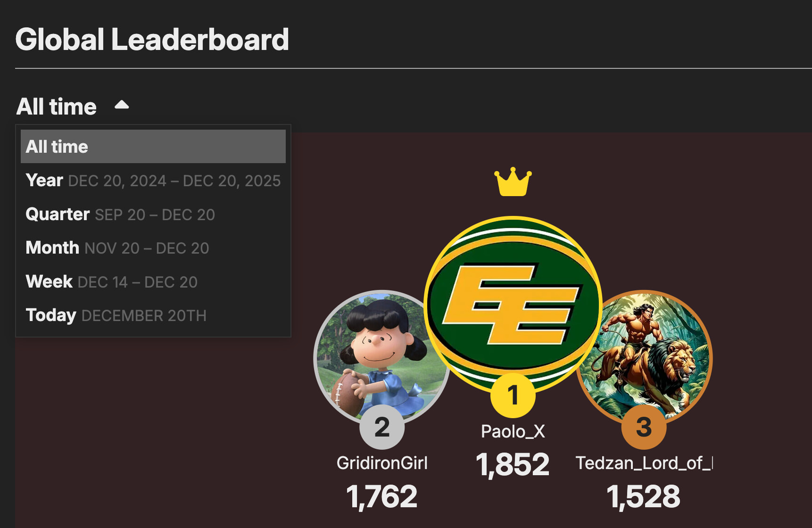Select the highlighted All time option
This screenshot has width=812, height=528.
[x=153, y=147]
